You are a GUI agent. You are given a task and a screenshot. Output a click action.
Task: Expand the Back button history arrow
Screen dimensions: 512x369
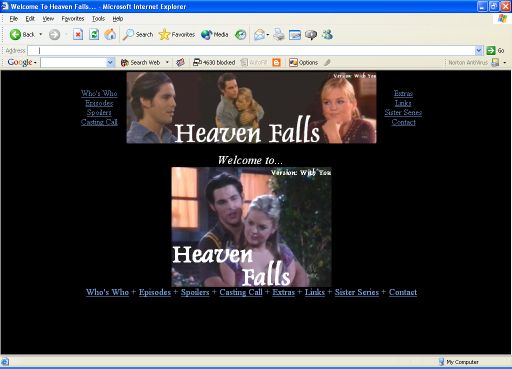41,34
